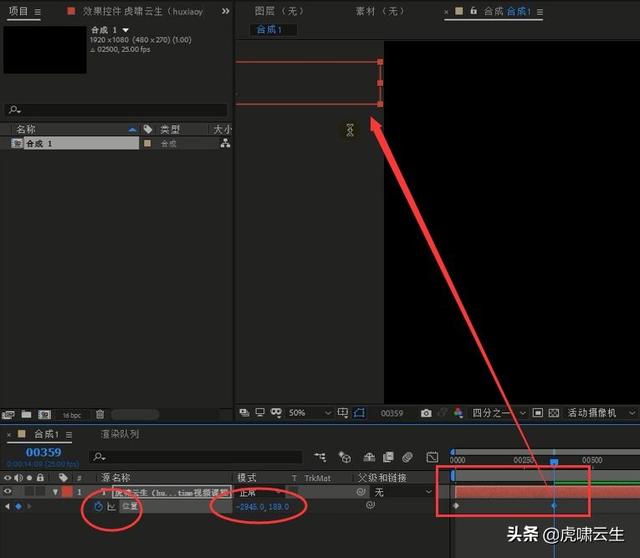Switch to the 效果控件 tab
Screen dimensions: 640x558
pyautogui.click(x=142, y=11)
